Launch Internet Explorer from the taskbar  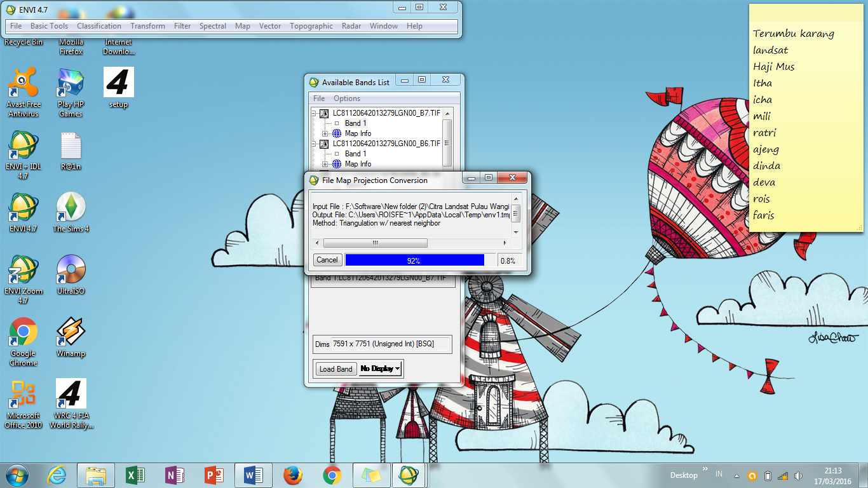57,475
